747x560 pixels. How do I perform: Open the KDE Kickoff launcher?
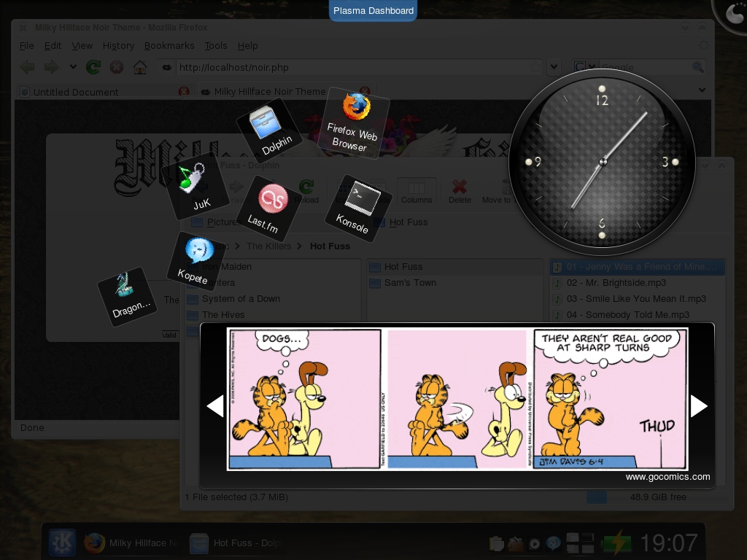click(x=62, y=542)
